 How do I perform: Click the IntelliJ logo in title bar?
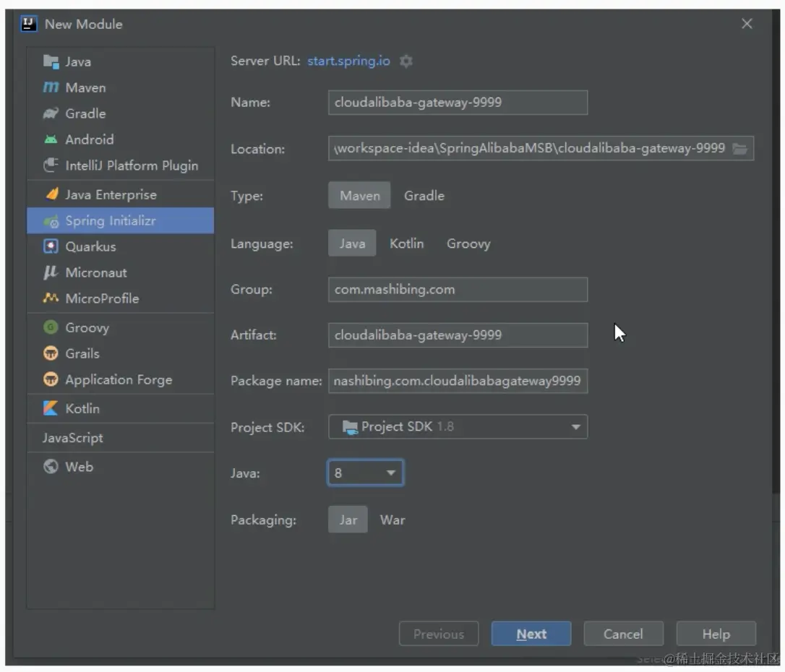(x=28, y=24)
